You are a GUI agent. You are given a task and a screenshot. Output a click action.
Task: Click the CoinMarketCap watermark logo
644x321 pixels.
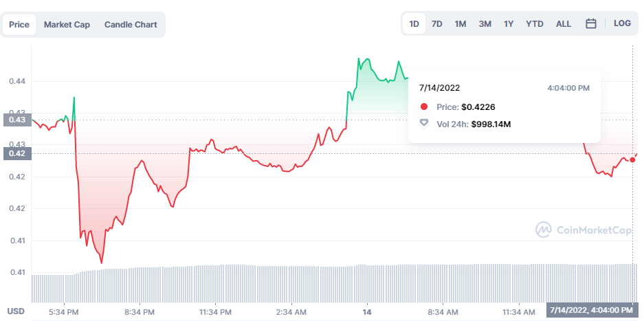(584, 230)
